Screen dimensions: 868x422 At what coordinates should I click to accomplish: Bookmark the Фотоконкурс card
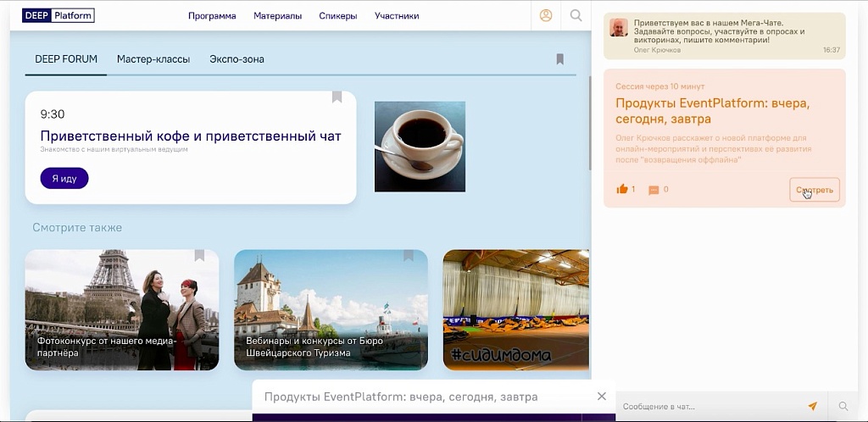199,255
